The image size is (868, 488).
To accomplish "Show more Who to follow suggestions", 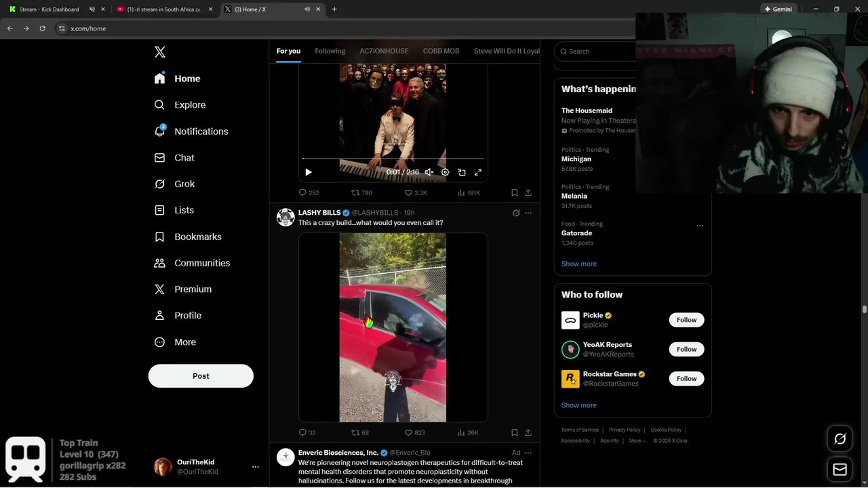I will click(579, 405).
